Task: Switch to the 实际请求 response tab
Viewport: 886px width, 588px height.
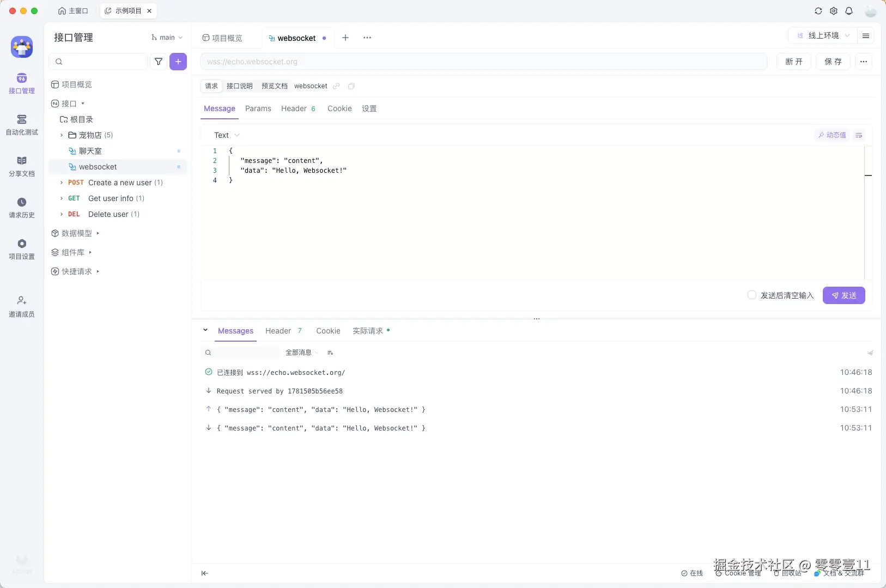Action: click(x=371, y=331)
